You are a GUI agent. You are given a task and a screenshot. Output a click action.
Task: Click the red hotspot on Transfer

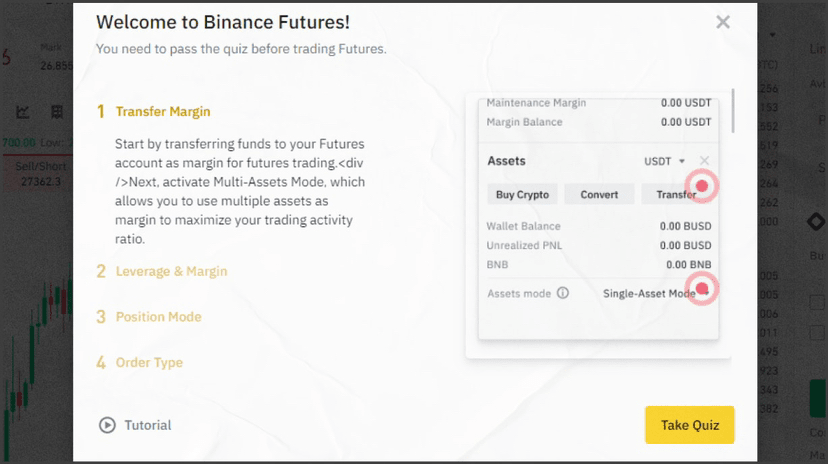click(x=702, y=186)
